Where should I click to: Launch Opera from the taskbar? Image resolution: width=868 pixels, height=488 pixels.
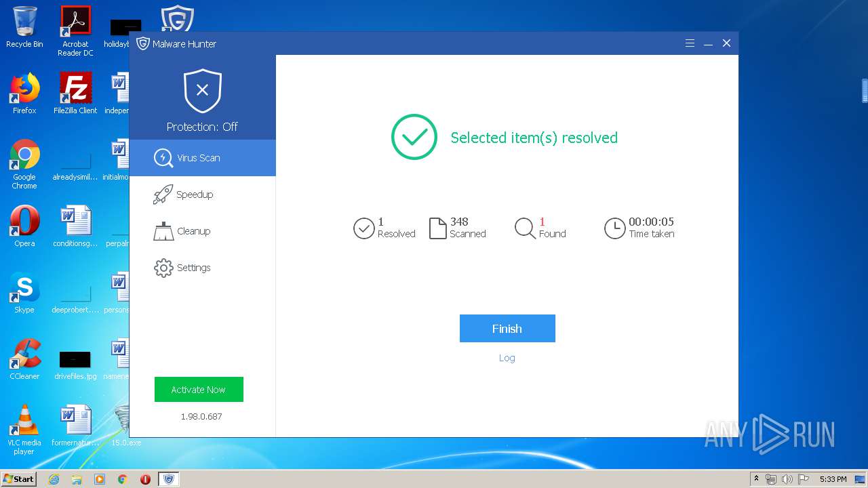point(145,479)
